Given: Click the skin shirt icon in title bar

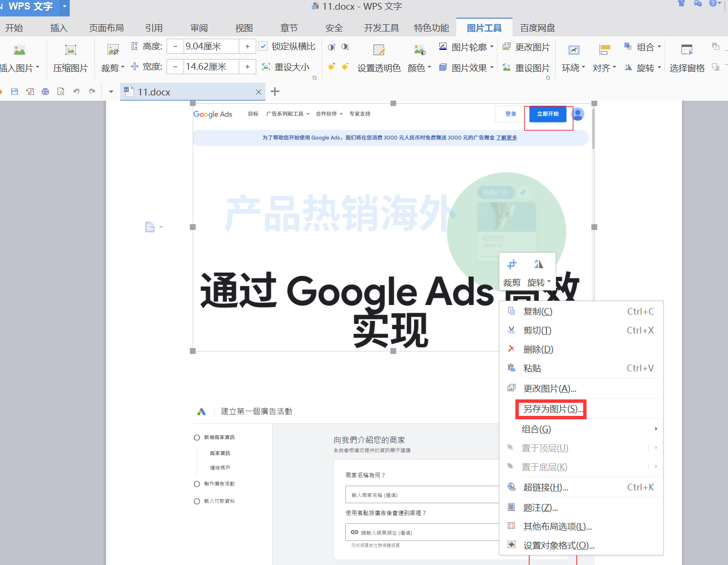Looking at the screenshot, I should tap(682, 4).
